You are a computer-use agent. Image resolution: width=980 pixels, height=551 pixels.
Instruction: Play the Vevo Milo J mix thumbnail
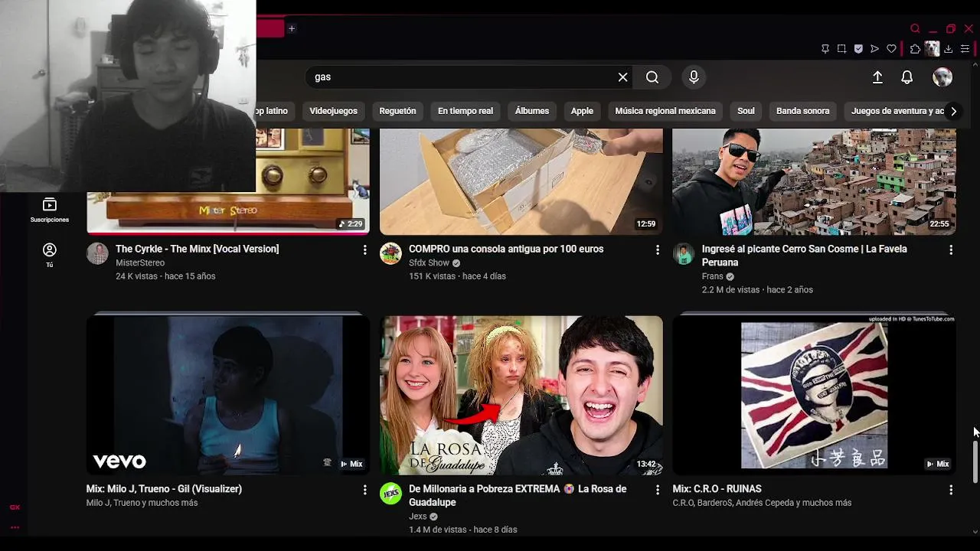228,395
